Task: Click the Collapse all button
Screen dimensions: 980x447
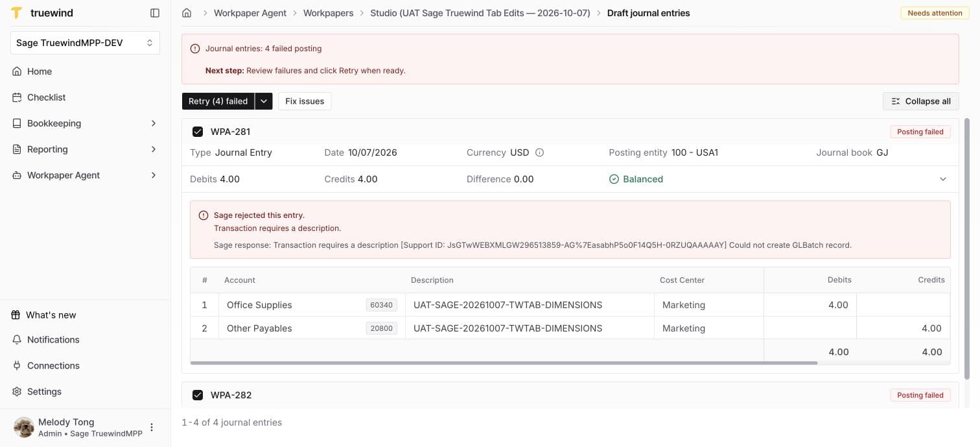Action: point(921,101)
